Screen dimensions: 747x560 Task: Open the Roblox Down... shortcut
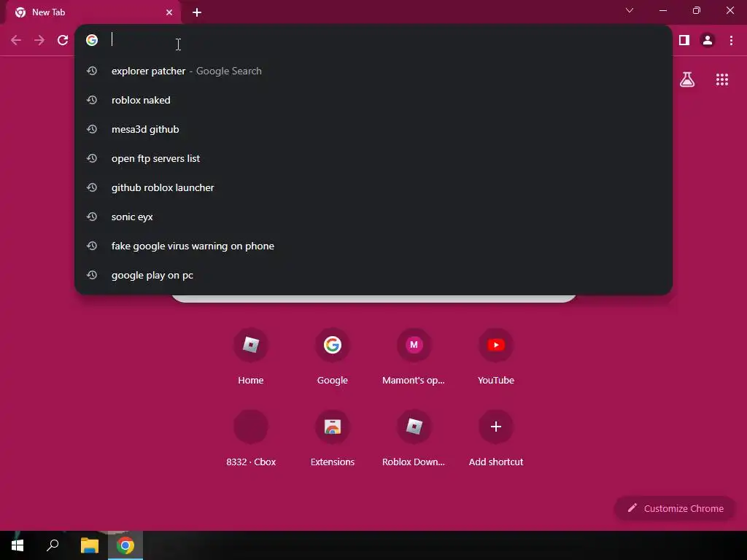click(414, 438)
